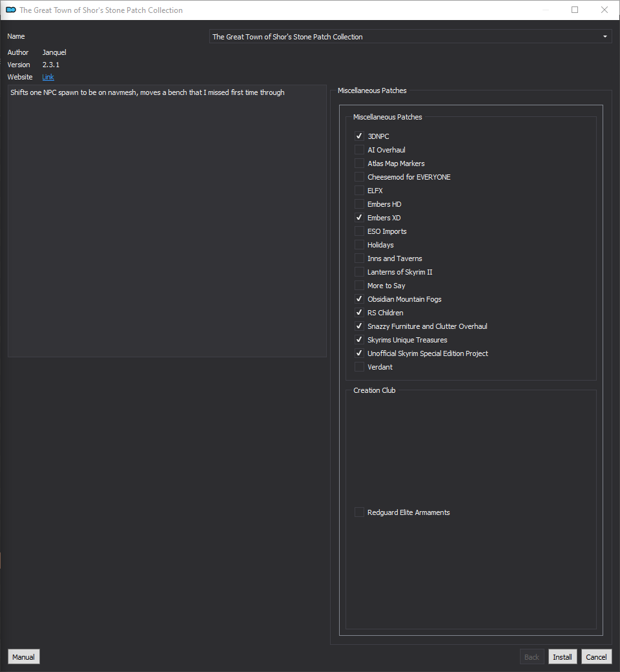Enable the AI Overhaul patch
This screenshot has width=620, height=672.
pyautogui.click(x=359, y=149)
